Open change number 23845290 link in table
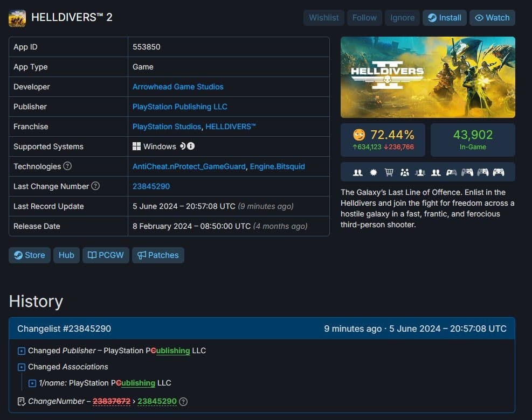532x420 pixels. (151, 186)
